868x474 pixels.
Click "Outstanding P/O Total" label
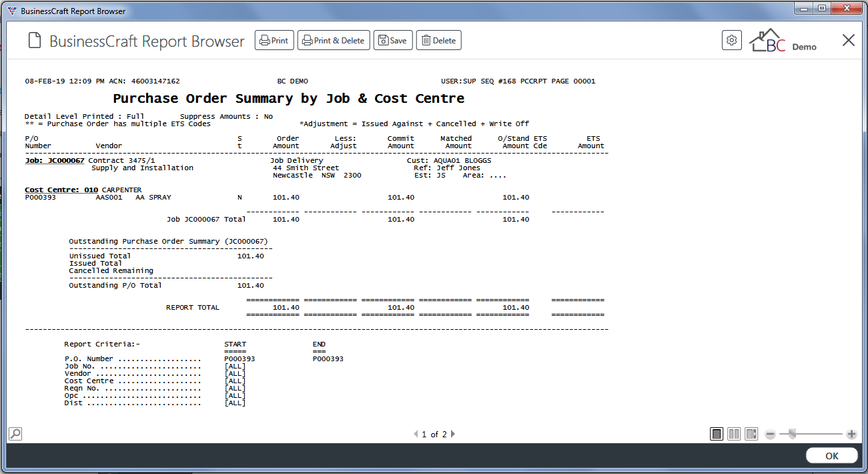coord(115,286)
